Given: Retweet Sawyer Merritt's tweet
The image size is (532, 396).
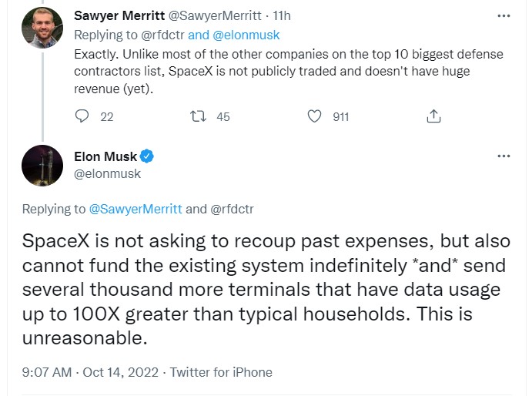Looking at the screenshot, I should 198,116.
